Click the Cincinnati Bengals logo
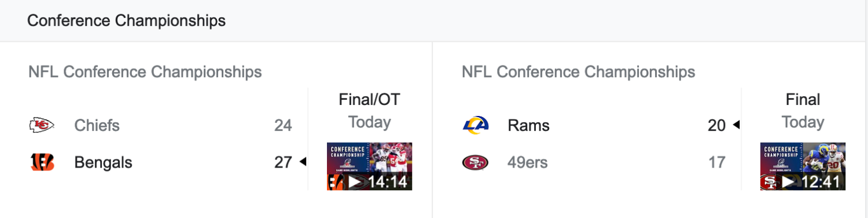Image resolution: width=868 pixels, height=218 pixels. pyautogui.click(x=42, y=162)
